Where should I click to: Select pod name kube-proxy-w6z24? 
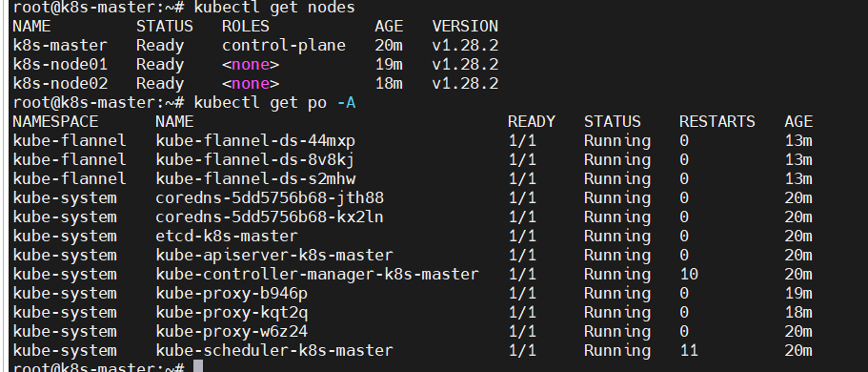(x=232, y=332)
